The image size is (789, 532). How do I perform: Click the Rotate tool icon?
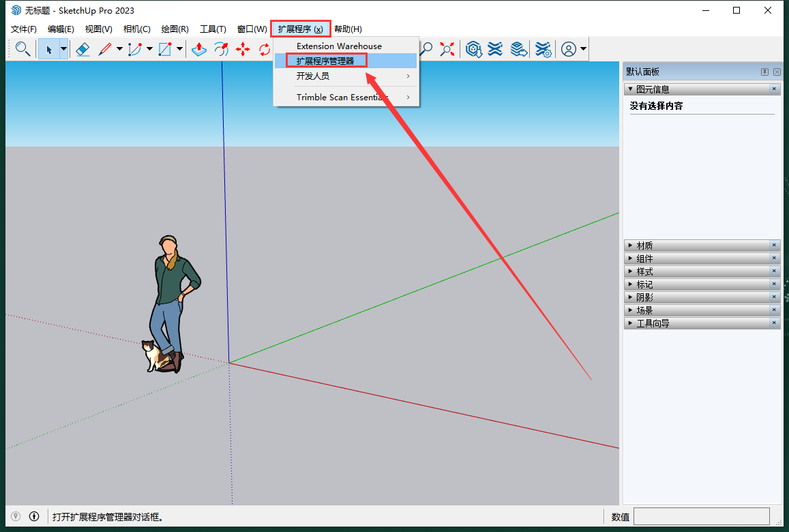[265, 49]
